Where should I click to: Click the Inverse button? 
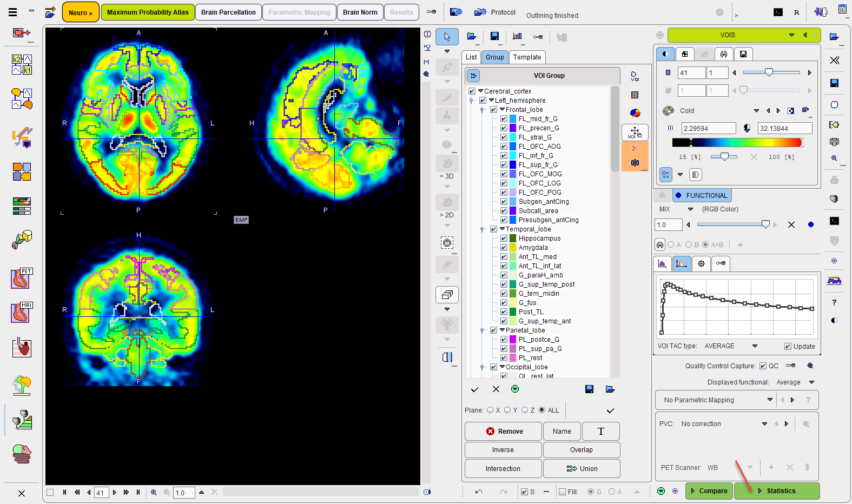[503, 450]
